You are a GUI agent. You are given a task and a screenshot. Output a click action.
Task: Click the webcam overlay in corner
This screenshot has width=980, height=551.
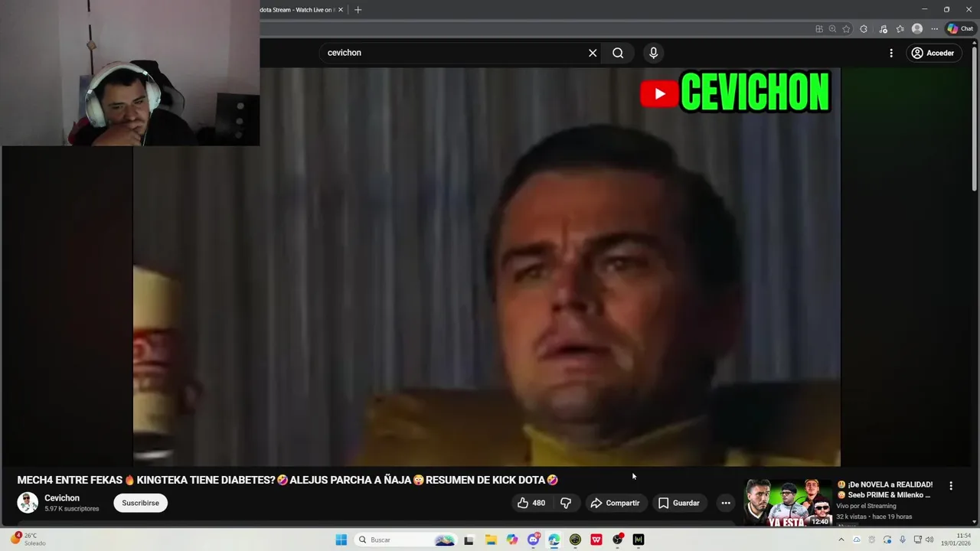point(130,73)
